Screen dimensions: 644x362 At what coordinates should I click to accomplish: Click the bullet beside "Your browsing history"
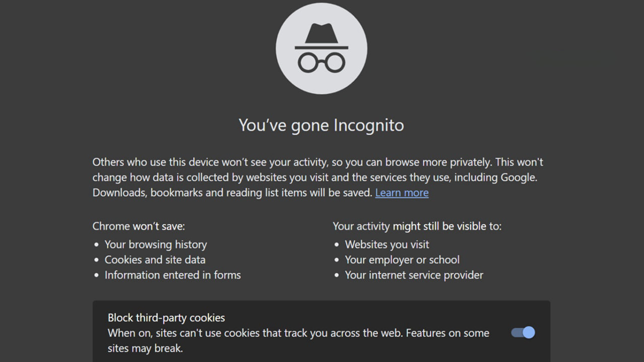(x=97, y=245)
